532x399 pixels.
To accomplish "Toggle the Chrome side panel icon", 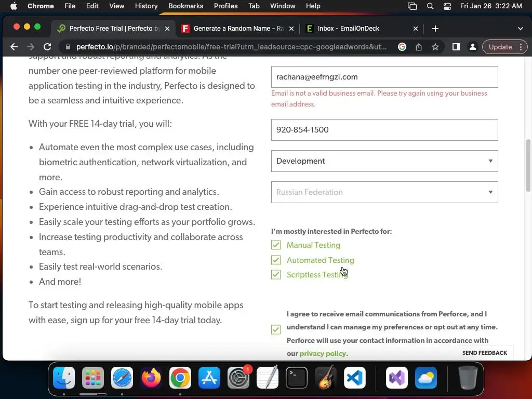I will pos(456,47).
